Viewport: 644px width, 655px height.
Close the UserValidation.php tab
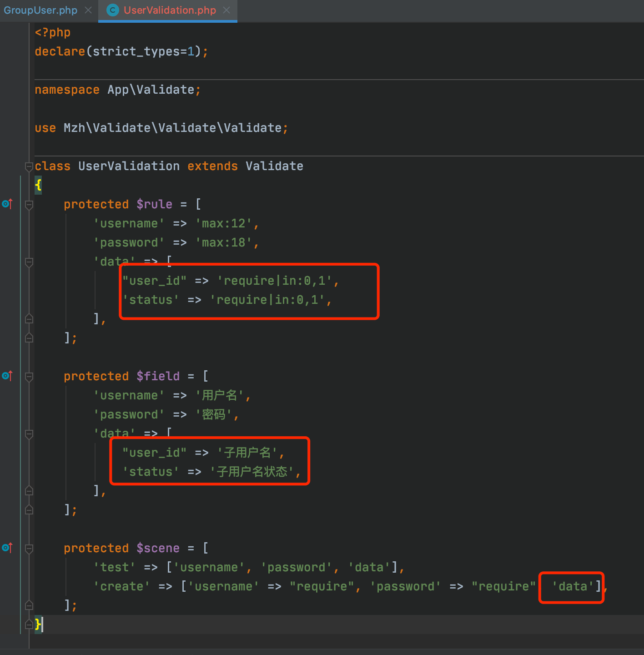[x=226, y=10]
